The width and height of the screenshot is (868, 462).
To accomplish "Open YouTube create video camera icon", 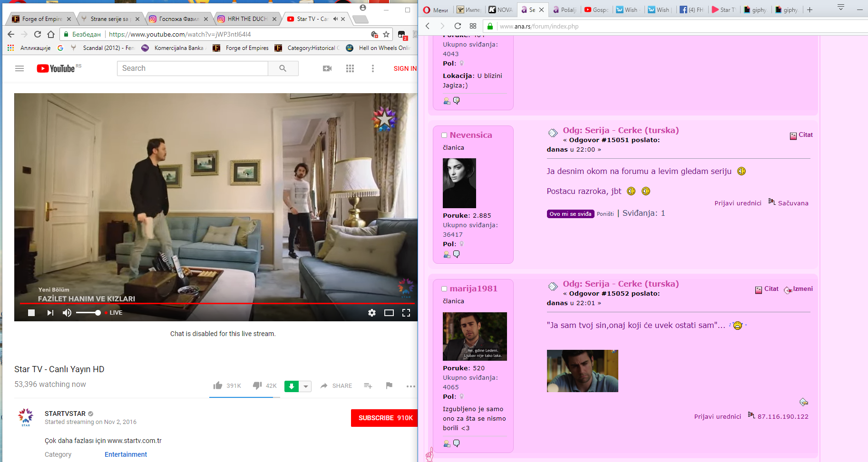I will pyautogui.click(x=327, y=68).
